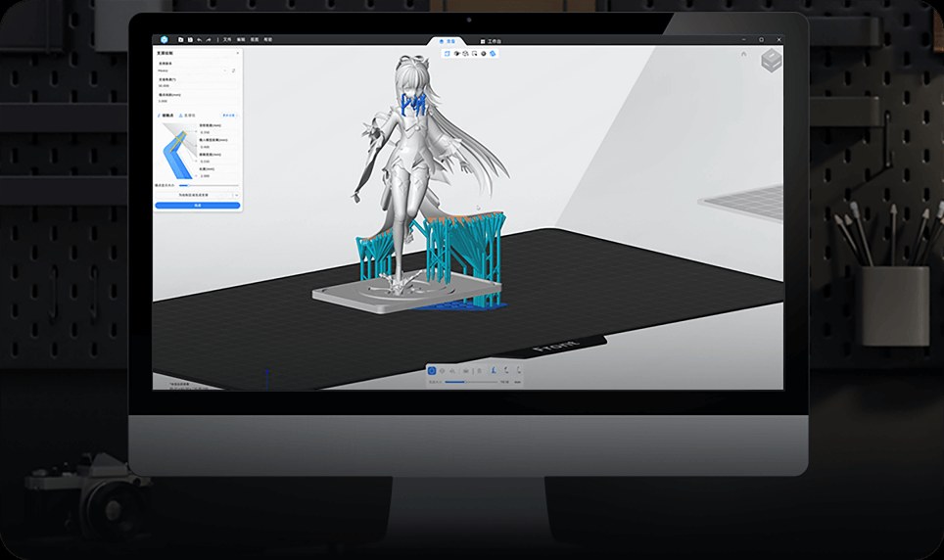Screen dimensions: 944x560
Task: Click the blue more settings link
Action: coord(229,115)
